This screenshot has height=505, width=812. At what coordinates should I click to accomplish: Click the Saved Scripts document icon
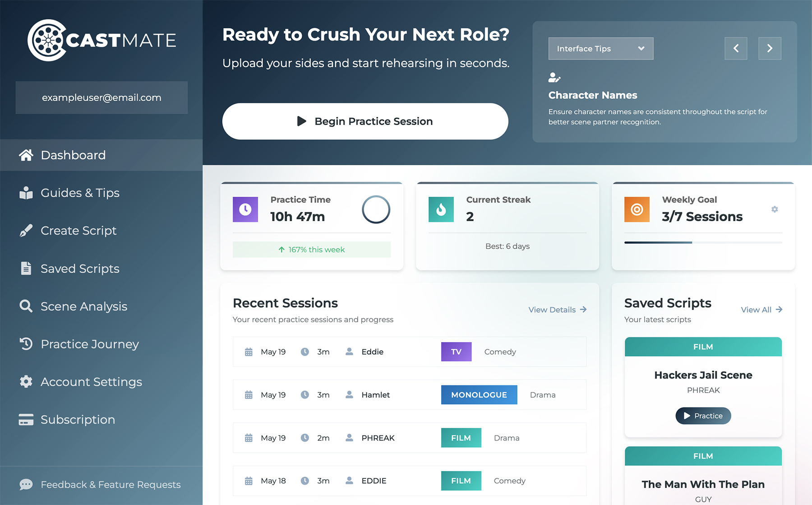click(26, 269)
